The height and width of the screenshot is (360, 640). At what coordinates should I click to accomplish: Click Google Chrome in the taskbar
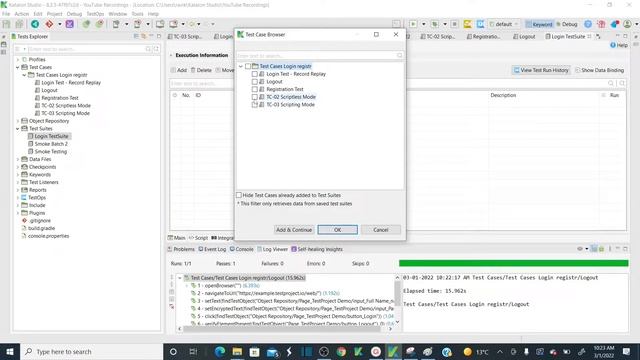click(341, 351)
